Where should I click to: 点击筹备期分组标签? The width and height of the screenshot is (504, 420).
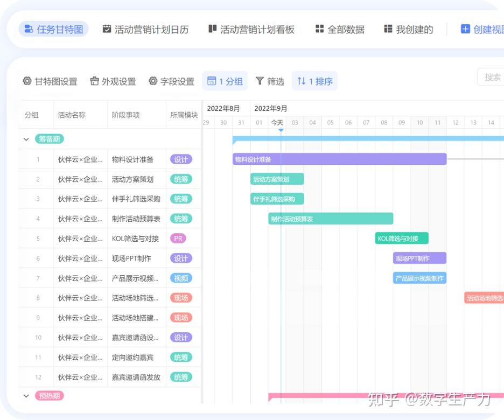[x=49, y=138]
